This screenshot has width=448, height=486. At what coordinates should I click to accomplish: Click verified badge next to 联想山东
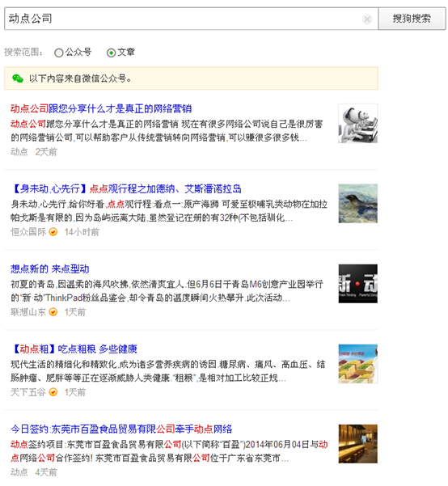click(53, 312)
